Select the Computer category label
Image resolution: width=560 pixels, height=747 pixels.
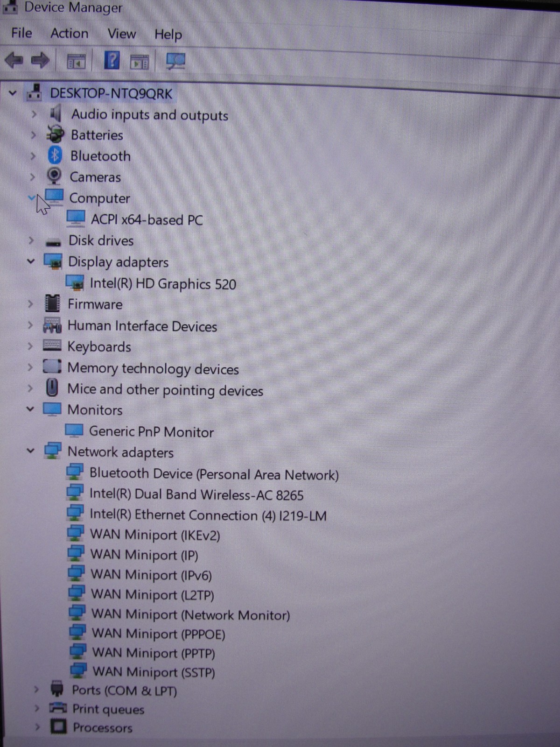click(x=99, y=198)
